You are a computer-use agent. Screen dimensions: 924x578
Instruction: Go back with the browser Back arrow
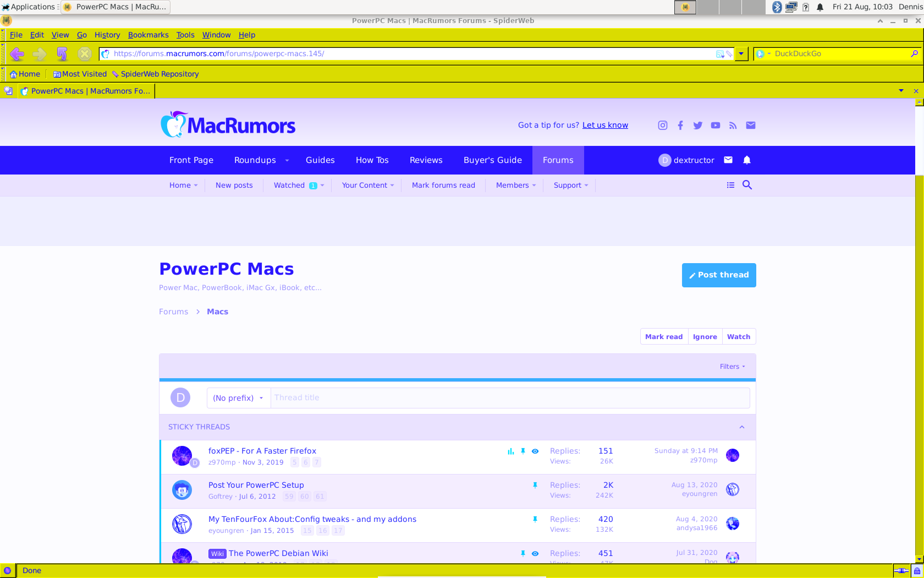[16, 53]
